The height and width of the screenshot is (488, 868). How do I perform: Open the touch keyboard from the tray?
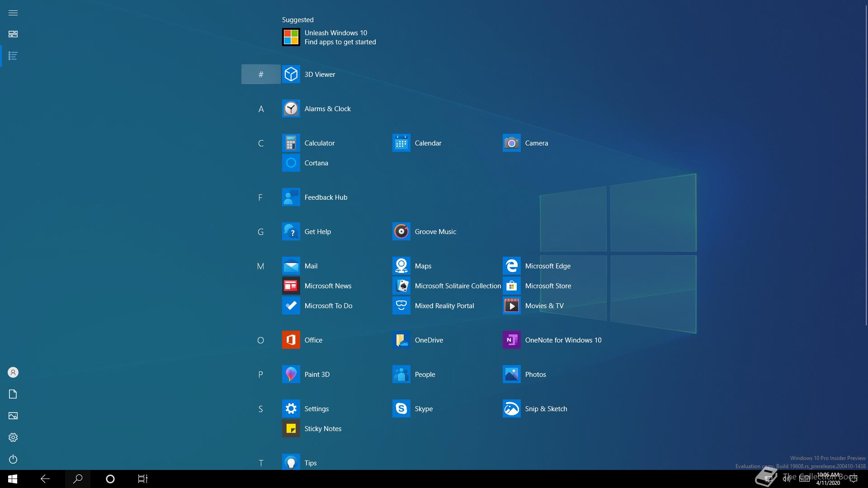(x=804, y=479)
